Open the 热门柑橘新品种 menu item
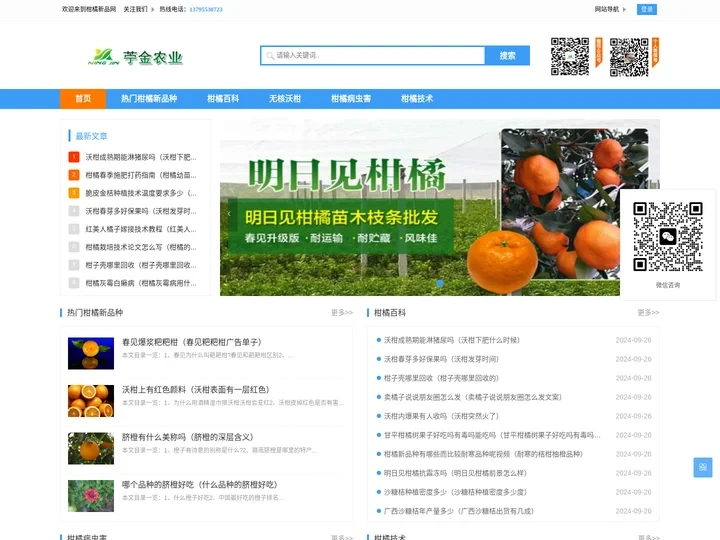The width and height of the screenshot is (720, 540). click(x=149, y=99)
